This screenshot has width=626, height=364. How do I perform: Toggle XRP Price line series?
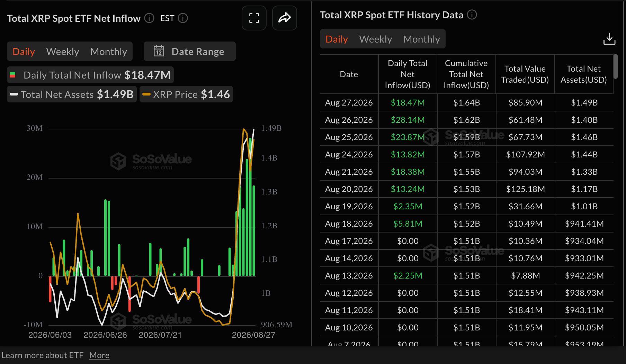click(x=186, y=94)
